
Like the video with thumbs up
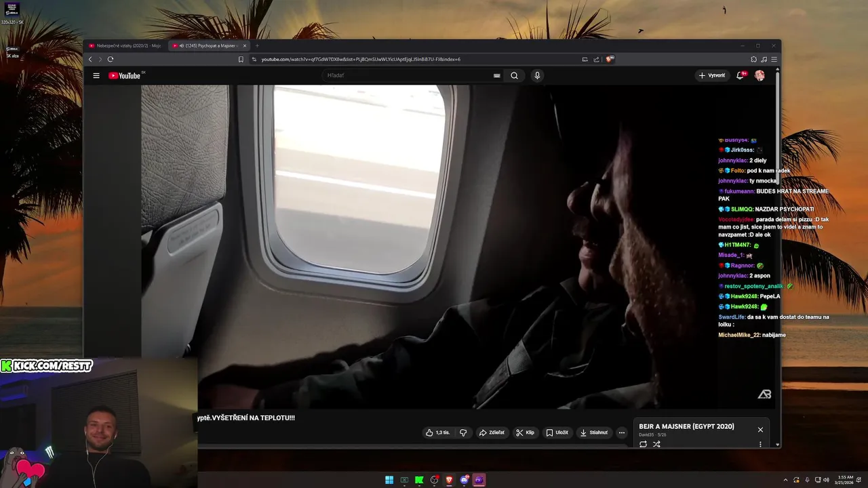[438, 432]
